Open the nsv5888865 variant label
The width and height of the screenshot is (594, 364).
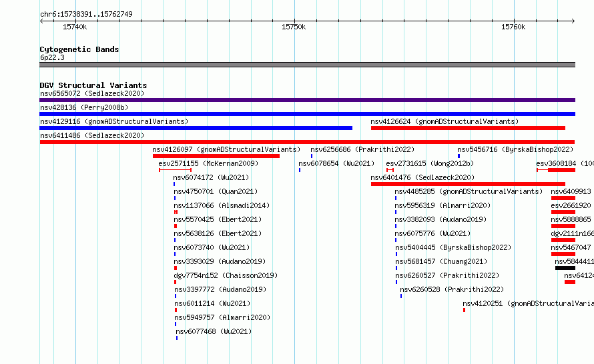coord(571,219)
